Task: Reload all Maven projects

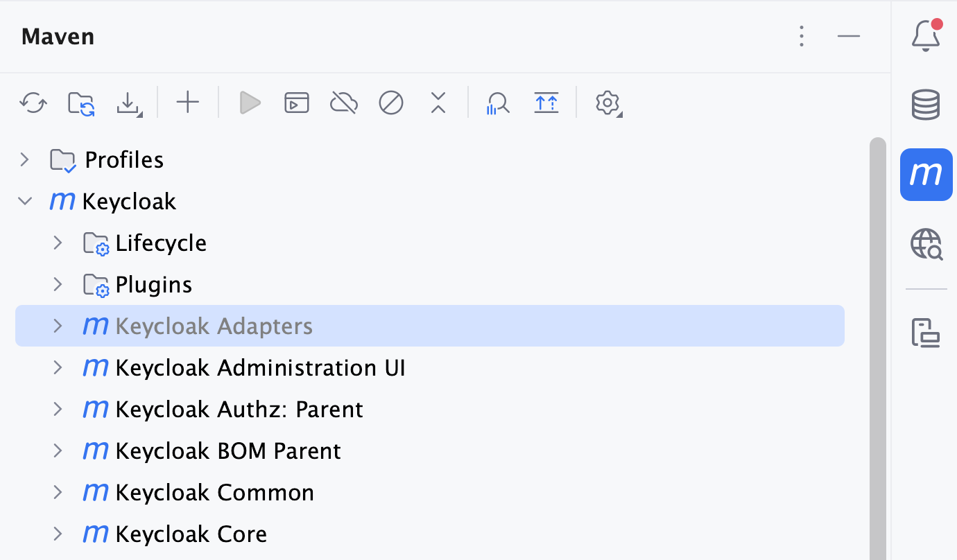Action: (x=33, y=103)
